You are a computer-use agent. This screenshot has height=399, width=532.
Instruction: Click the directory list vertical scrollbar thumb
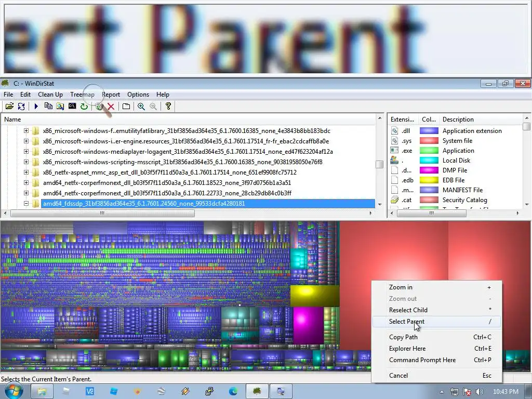coord(380,164)
